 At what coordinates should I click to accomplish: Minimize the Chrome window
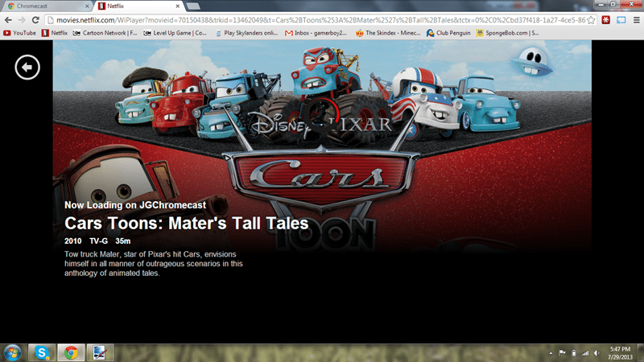[601, 4]
